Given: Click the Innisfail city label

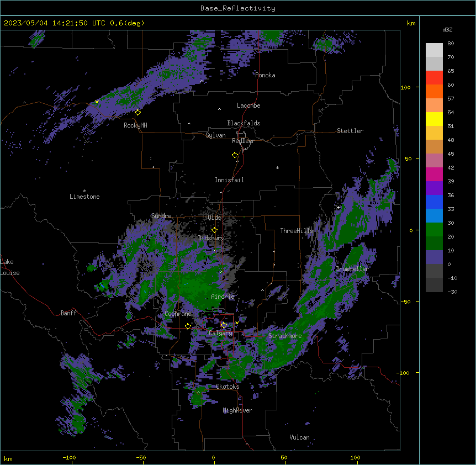Looking at the screenshot, I should (x=229, y=180).
